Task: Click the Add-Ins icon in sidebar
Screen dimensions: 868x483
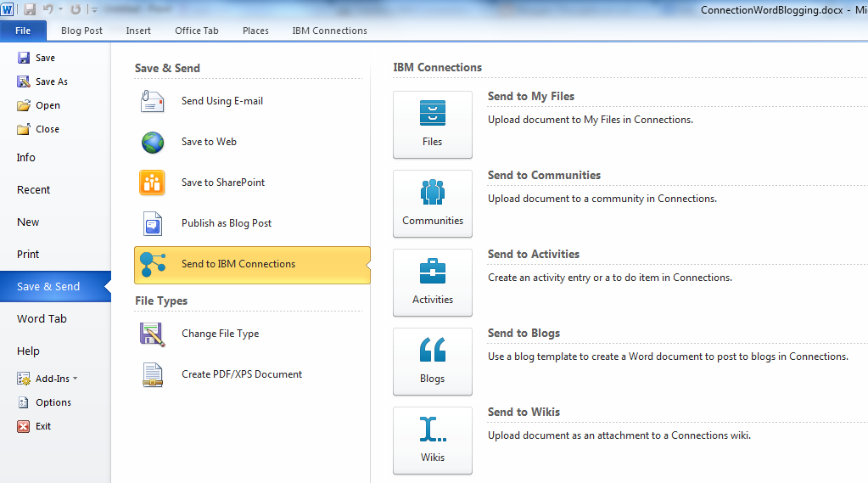Action: click(x=24, y=379)
